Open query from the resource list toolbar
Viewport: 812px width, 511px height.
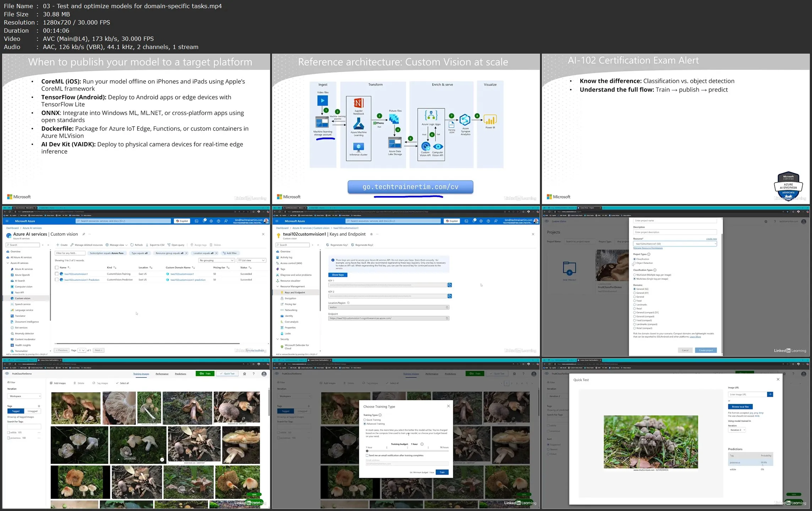(176, 245)
